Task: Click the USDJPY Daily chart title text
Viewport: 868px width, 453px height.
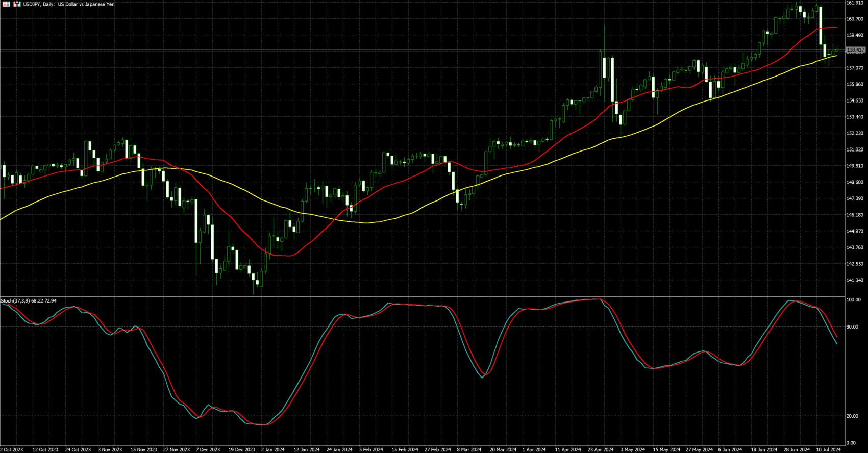Action: click(69, 4)
